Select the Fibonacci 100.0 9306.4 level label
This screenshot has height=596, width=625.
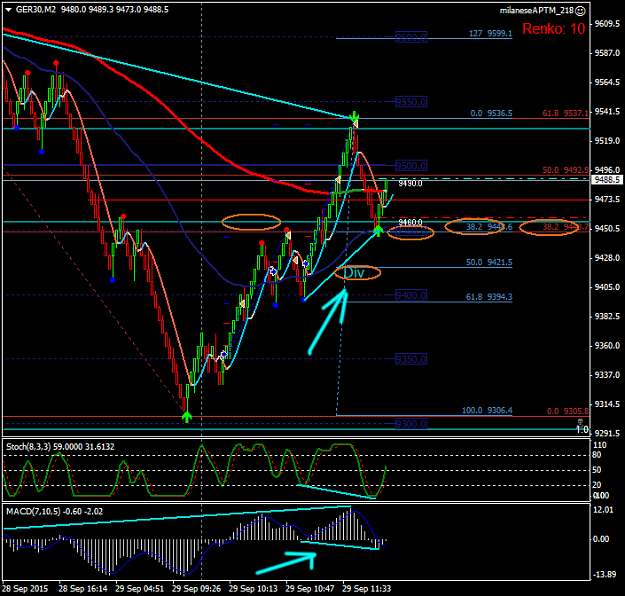487,410
